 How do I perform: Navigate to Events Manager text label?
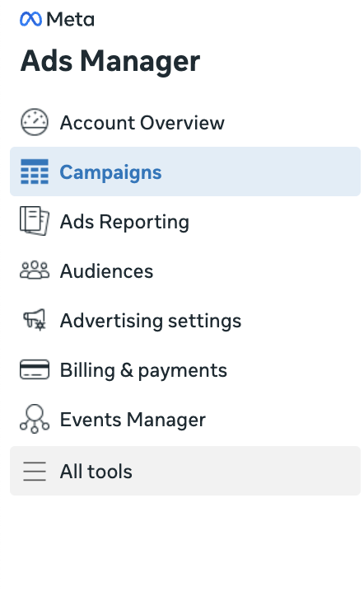[133, 420]
